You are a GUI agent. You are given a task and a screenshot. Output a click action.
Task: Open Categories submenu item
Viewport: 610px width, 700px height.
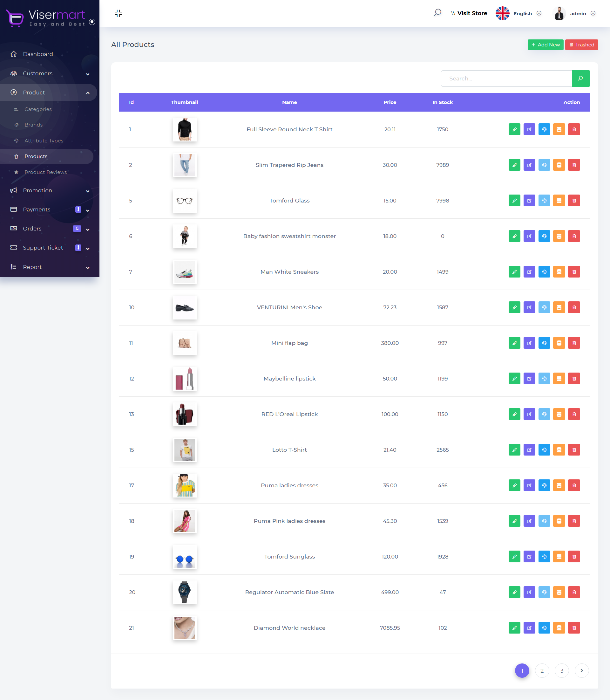tap(38, 109)
